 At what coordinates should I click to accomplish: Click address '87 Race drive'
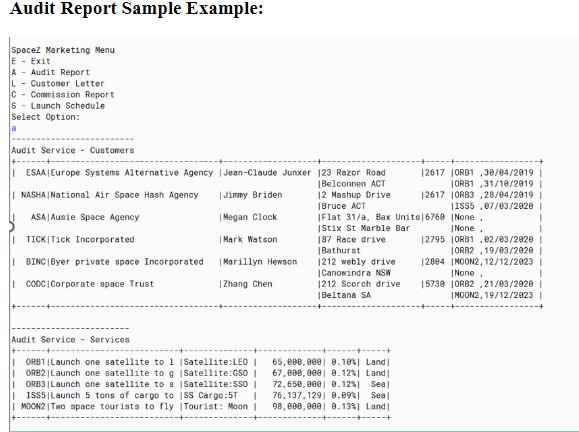click(x=353, y=239)
